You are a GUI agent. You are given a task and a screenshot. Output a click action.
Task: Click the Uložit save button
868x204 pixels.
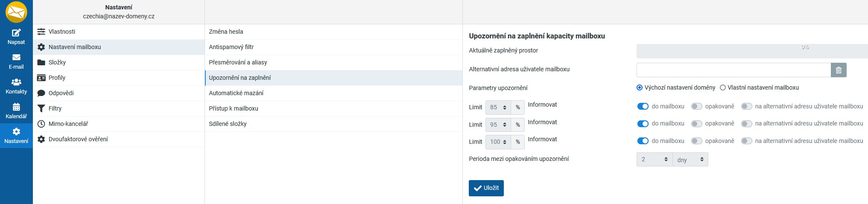click(x=486, y=188)
